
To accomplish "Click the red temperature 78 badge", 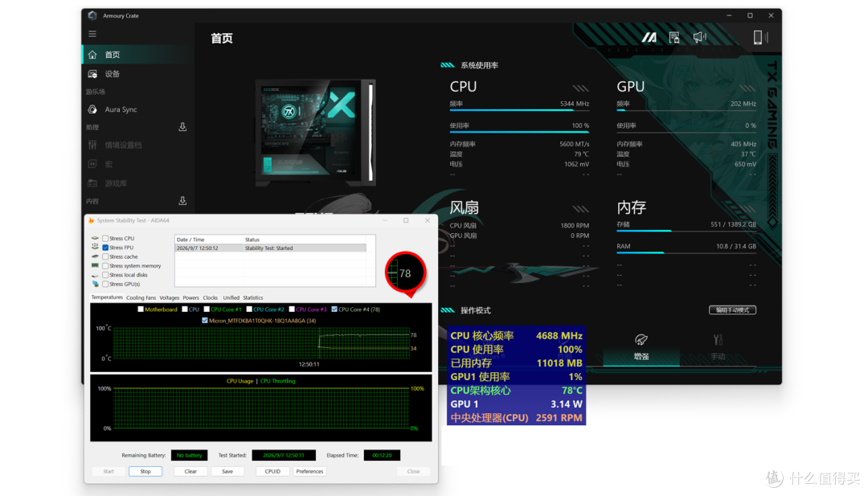I will (405, 273).
